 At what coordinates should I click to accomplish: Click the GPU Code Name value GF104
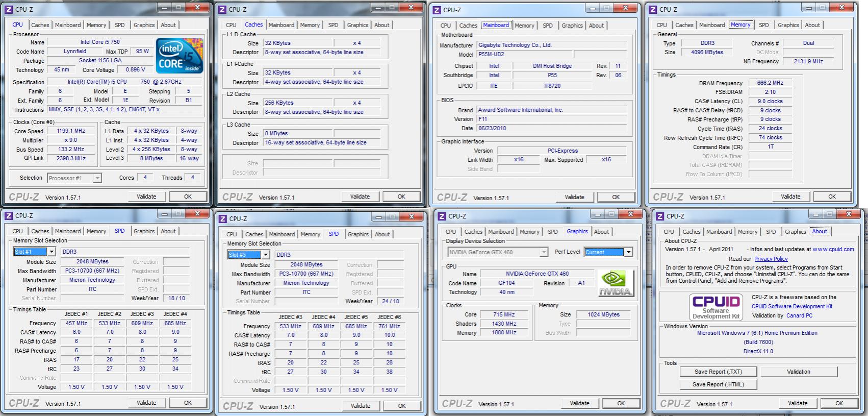pos(506,283)
